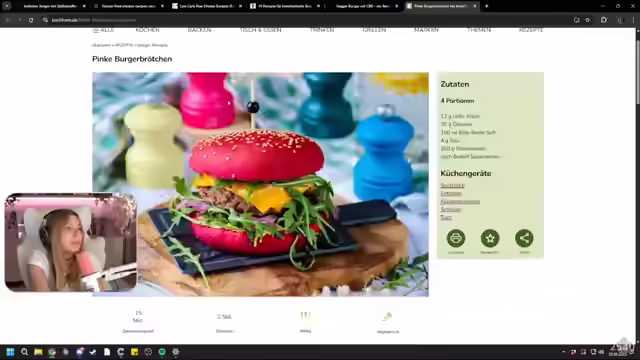Close the Veggie Burger tab
The width and height of the screenshot is (640, 360).
coord(396,6)
